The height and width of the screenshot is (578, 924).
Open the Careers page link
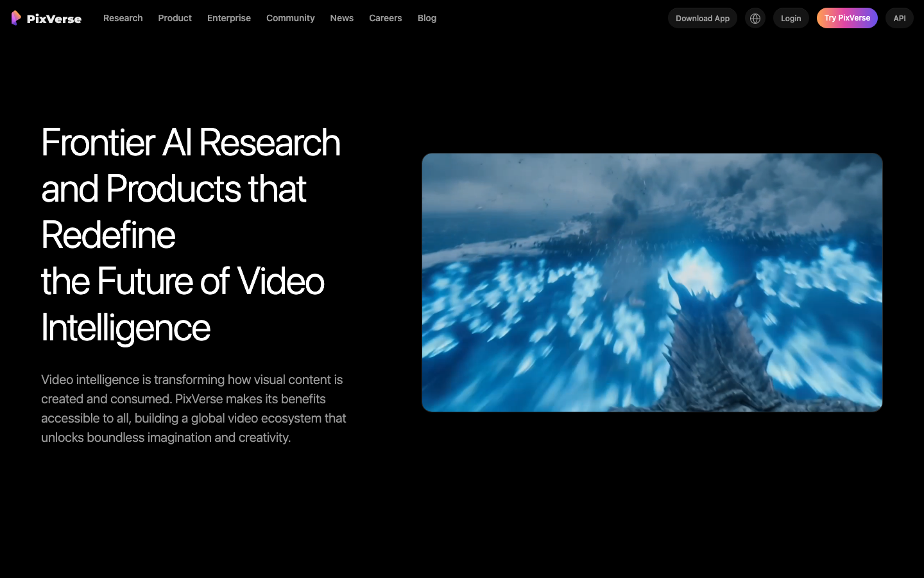[x=385, y=18]
